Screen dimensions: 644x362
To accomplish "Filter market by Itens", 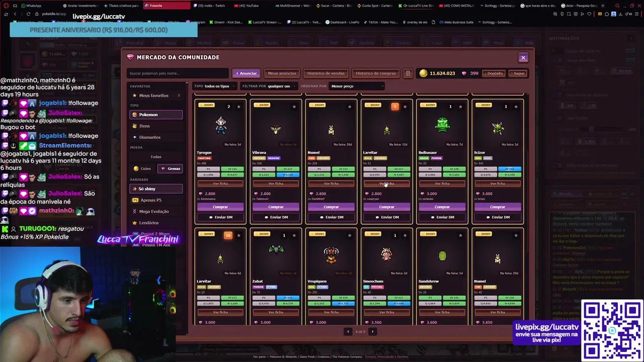I will [x=156, y=126].
